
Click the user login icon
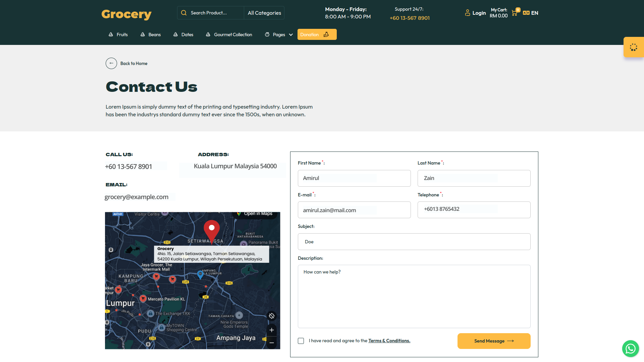(x=468, y=13)
